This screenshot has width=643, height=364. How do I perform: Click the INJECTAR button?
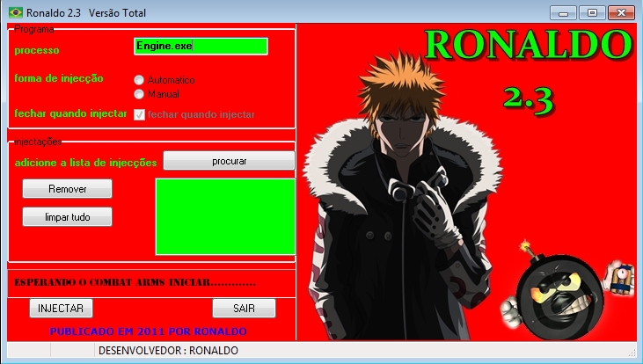(61, 309)
